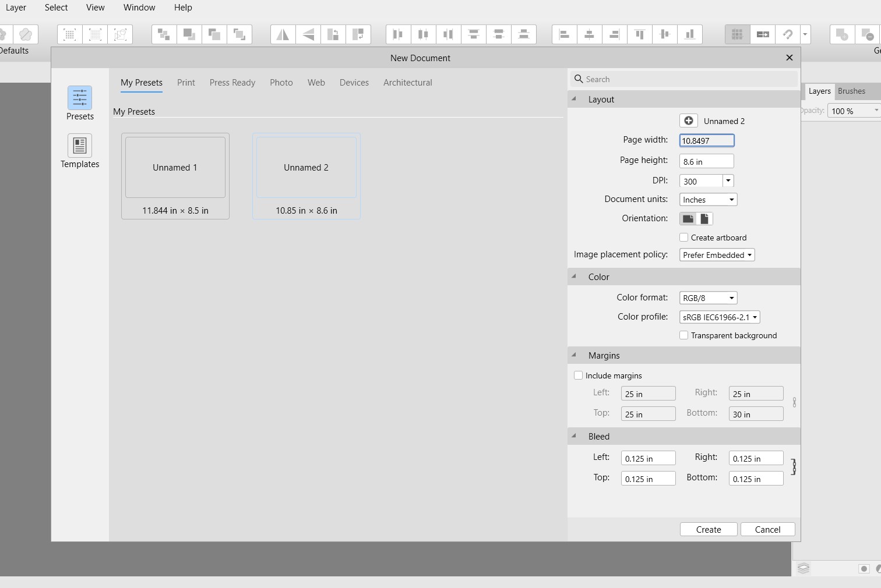Open the Brushes panel tab
This screenshot has width=881, height=588.
point(851,91)
